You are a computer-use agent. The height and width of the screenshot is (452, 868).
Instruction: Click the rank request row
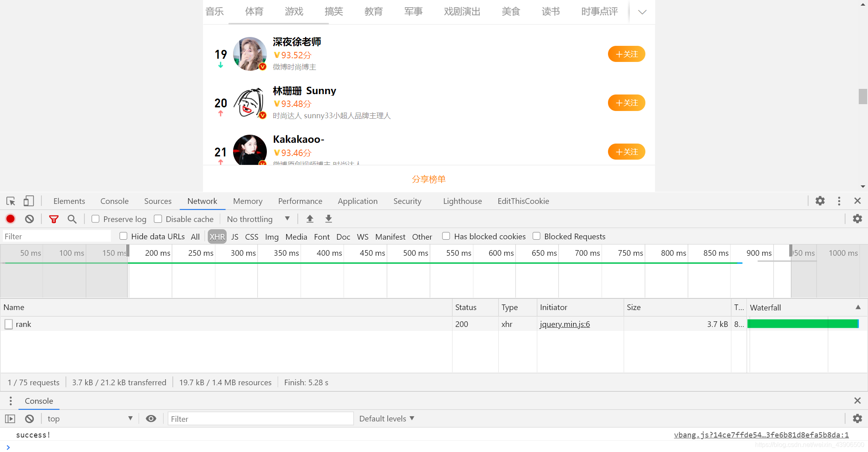click(x=23, y=324)
